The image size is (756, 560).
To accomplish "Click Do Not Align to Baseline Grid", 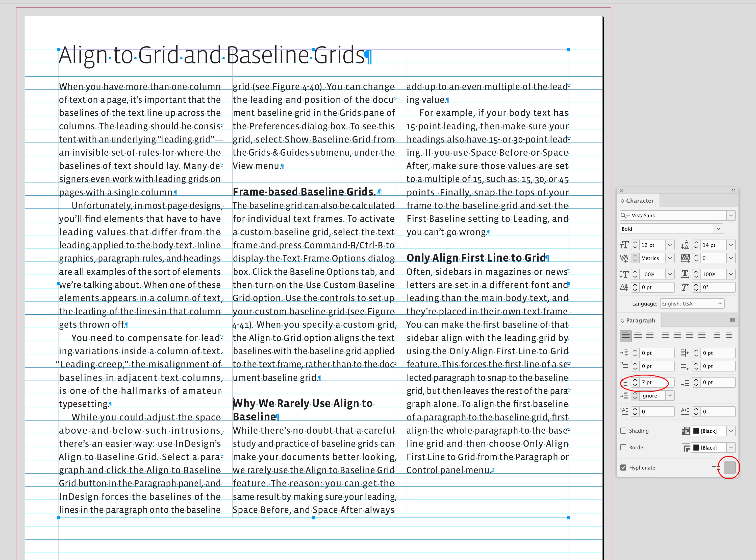I will click(x=716, y=468).
